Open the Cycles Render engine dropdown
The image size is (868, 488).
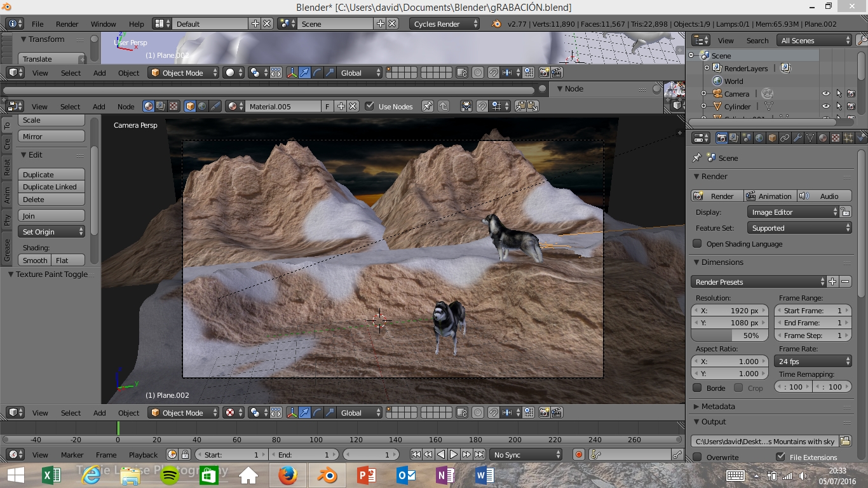[x=444, y=24]
